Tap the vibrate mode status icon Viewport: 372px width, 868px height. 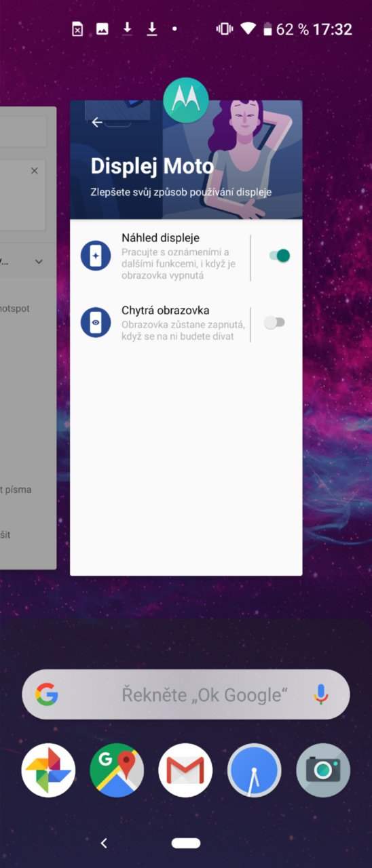coord(223,29)
